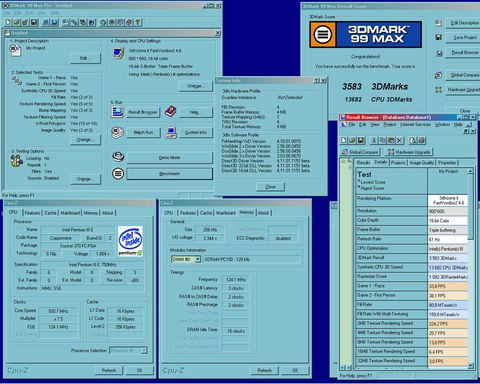Switch to Mainboard tab in CPU-Z CPU window

point(70,213)
